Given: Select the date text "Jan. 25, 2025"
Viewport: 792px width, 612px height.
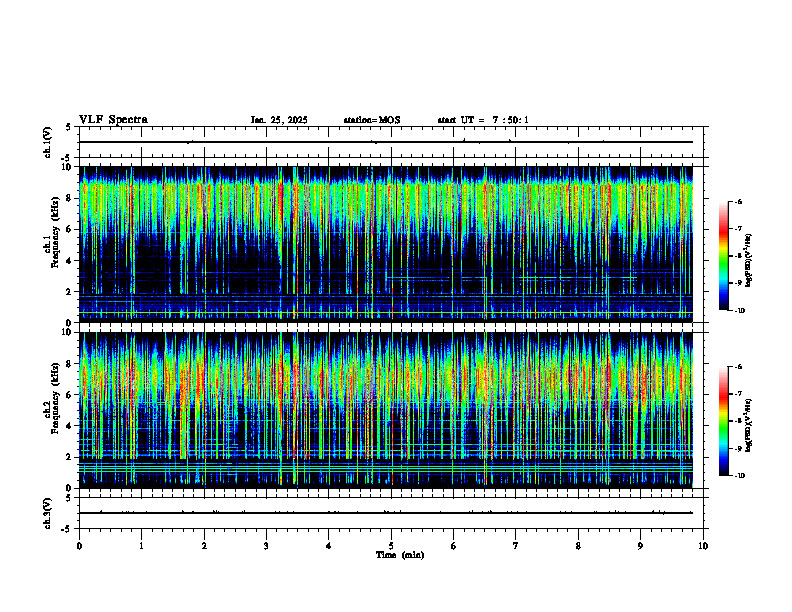Looking at the screenshot, I should [279, 120].
